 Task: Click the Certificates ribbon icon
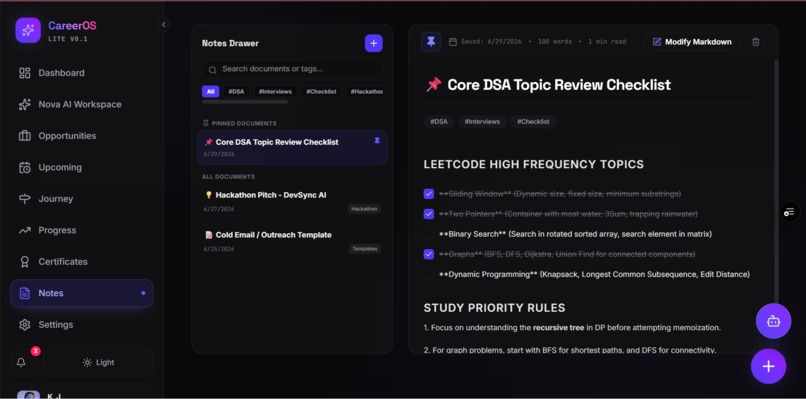tap(25, 262)
